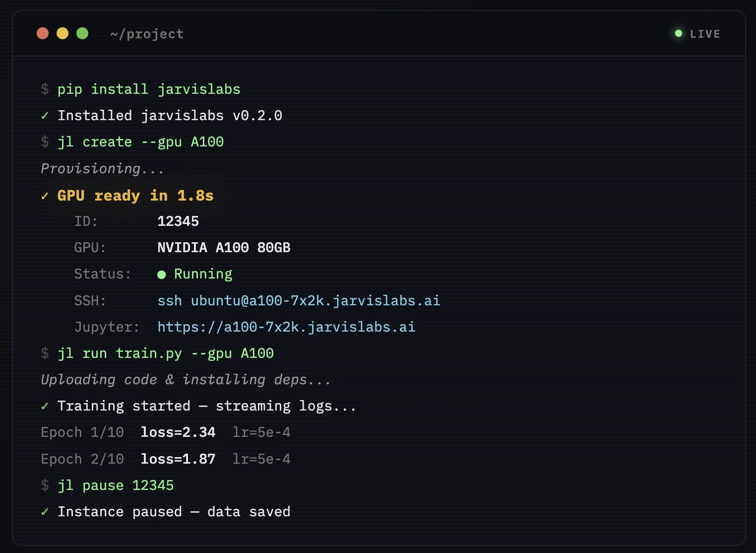Open the Jupyter https://a100-7x2k.jarvislabs.ai link
This screenshot has width=756, height=553.
286,327
